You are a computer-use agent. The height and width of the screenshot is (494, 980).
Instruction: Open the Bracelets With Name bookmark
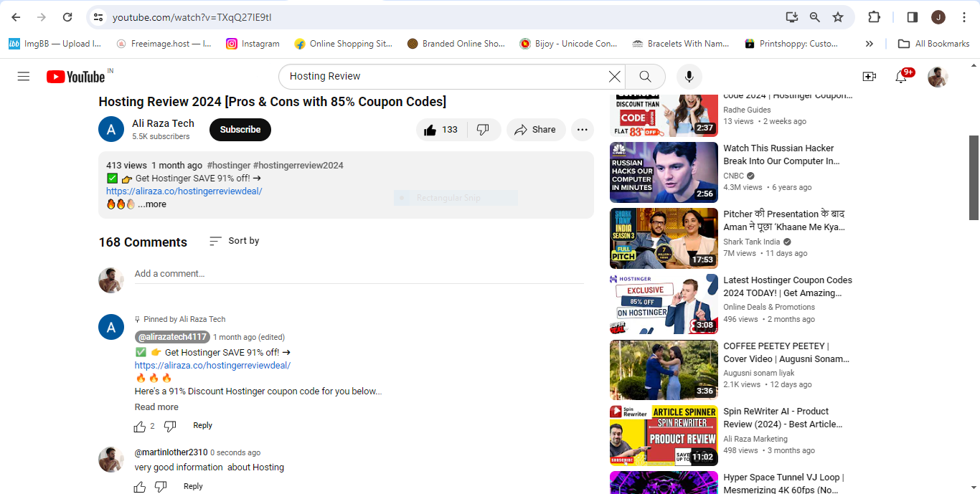pyautogui.click(x=681, y=44)
